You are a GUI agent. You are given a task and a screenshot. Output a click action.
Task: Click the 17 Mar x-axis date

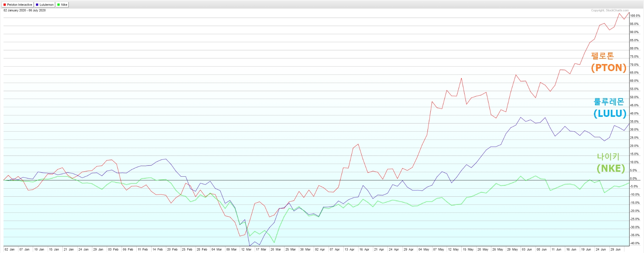click(261, 249)
